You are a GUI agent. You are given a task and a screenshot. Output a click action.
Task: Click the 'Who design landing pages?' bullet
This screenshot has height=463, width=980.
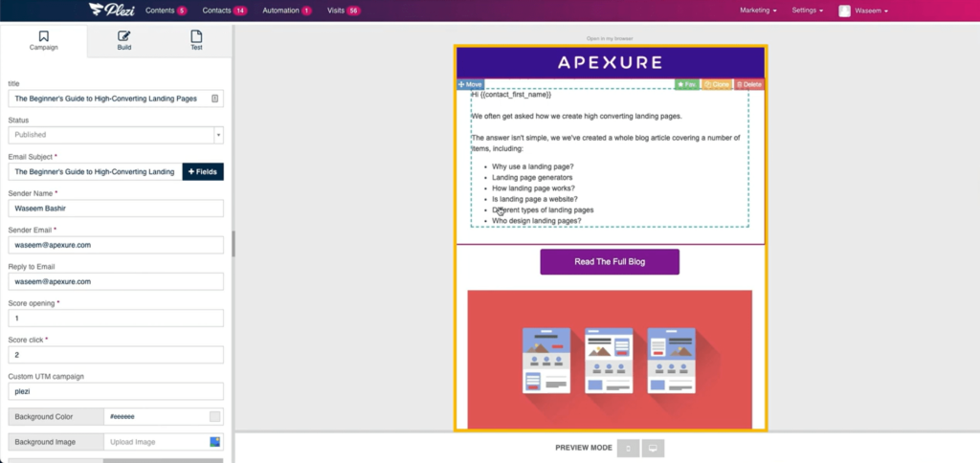pos(536,221)
